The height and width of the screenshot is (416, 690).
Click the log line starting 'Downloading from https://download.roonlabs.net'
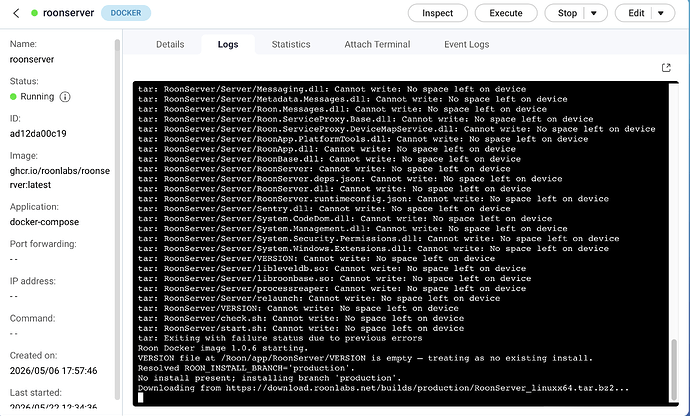point(383,388)
